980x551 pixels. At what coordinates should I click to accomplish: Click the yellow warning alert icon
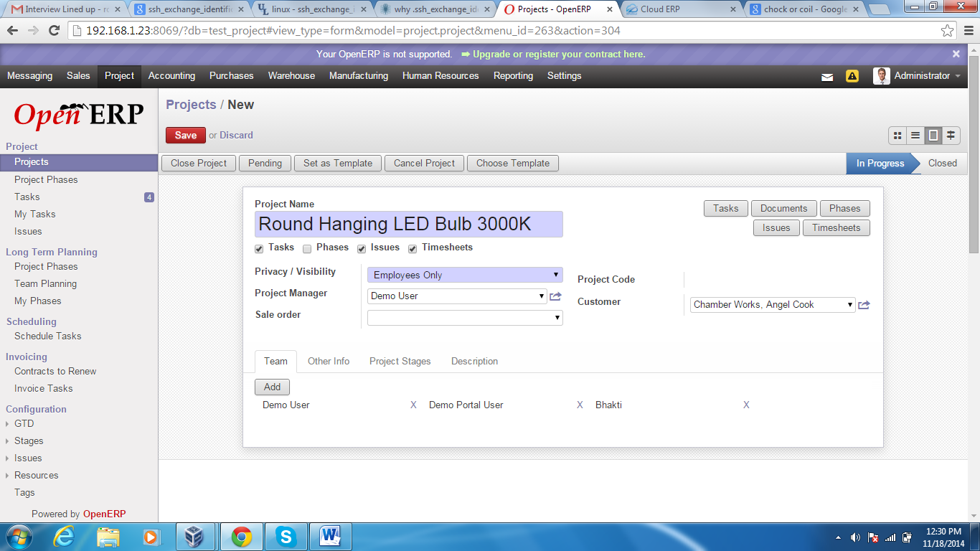click(x=852, y=76)
